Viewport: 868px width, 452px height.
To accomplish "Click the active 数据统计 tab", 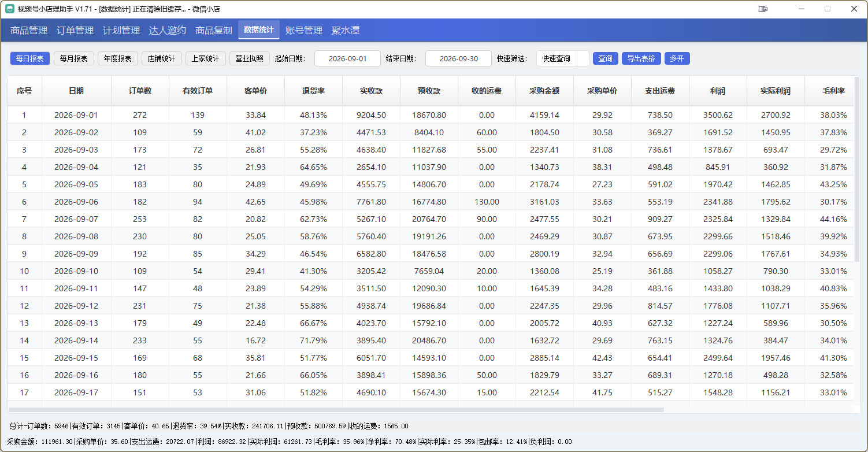I will point(259,30).
